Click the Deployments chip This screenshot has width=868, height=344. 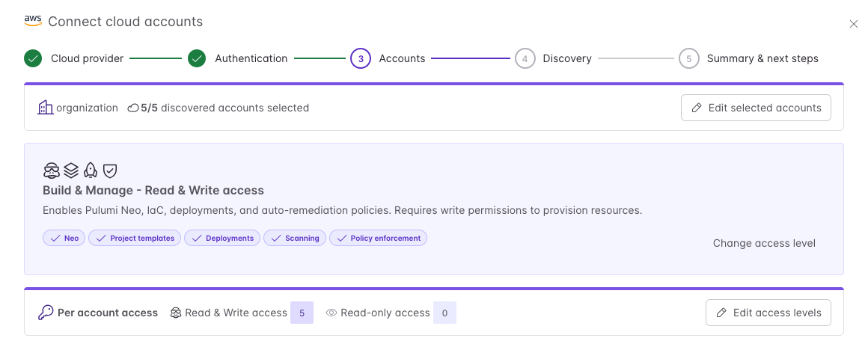pyautogui.click(x=222, y=239)
